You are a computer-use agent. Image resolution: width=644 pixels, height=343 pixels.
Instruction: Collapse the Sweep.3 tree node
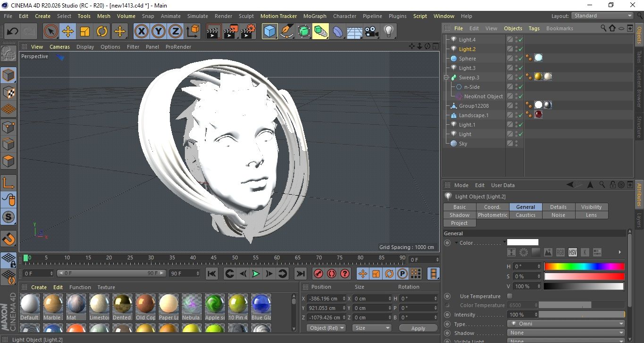446,77
